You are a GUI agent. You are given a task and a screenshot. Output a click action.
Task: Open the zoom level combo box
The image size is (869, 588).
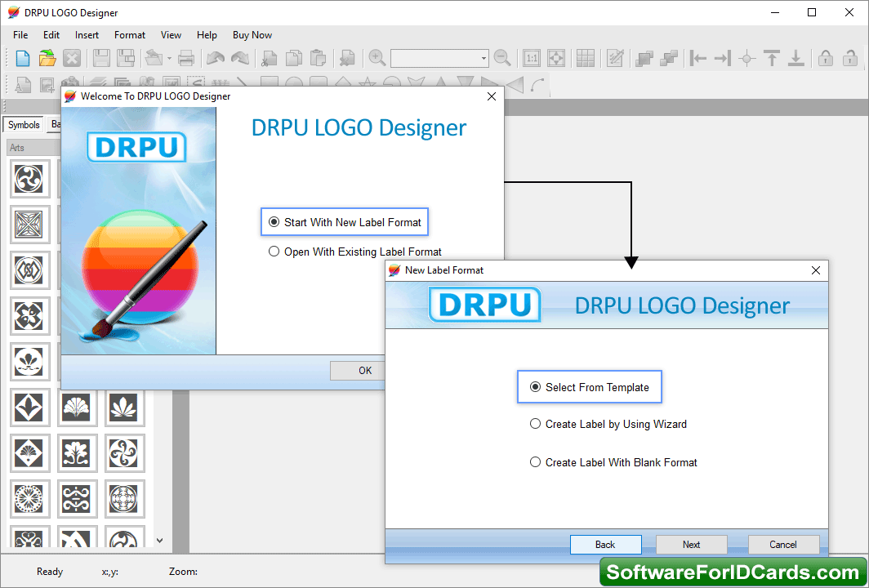[439, 58]
